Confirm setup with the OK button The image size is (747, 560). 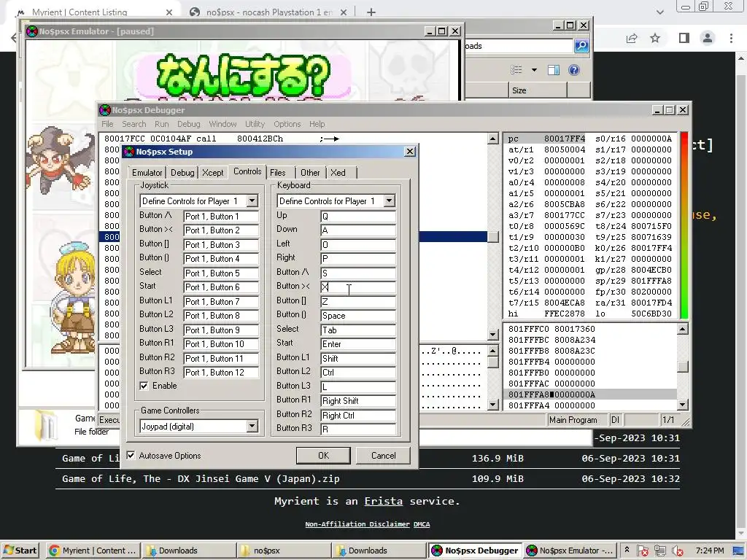323,456
